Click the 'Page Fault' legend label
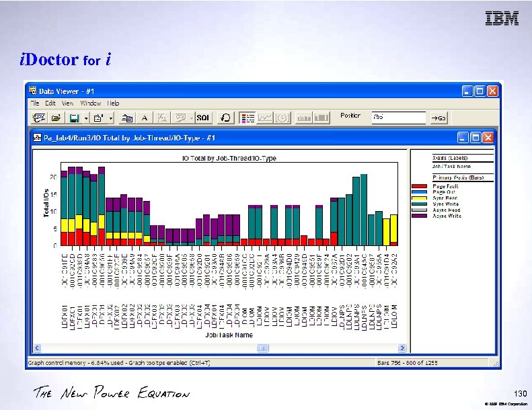This screenshot has height=410, width=532. point(445,186)
